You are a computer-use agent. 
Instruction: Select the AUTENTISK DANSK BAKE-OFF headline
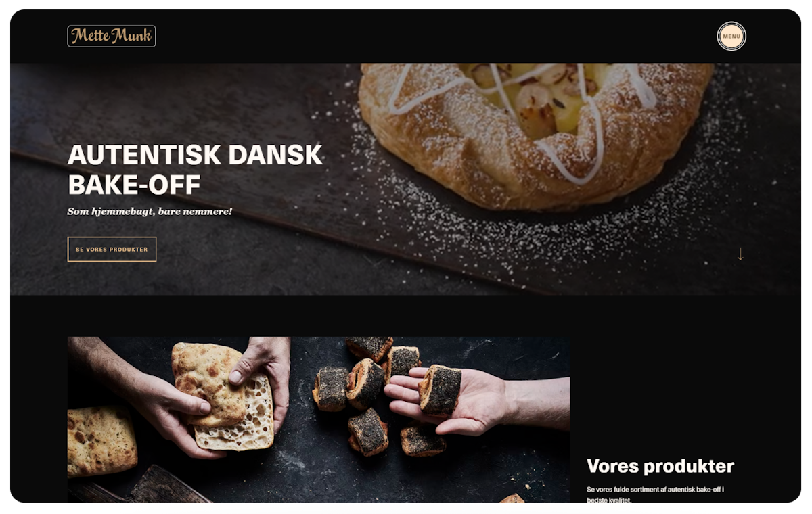pyautogui.click(x=196, y=169)
